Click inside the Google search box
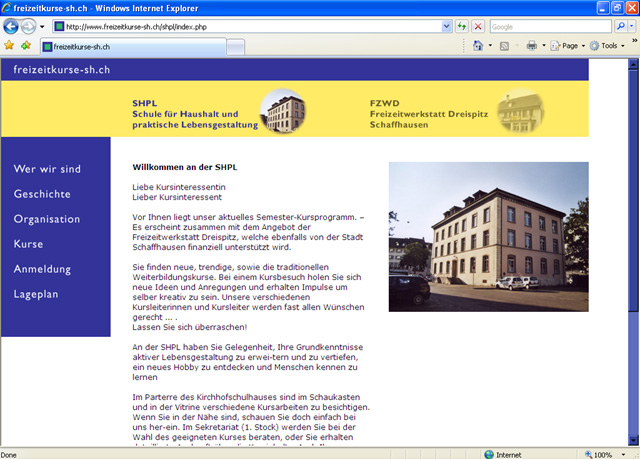Screen dimensions: 640x459 point(555,26)
